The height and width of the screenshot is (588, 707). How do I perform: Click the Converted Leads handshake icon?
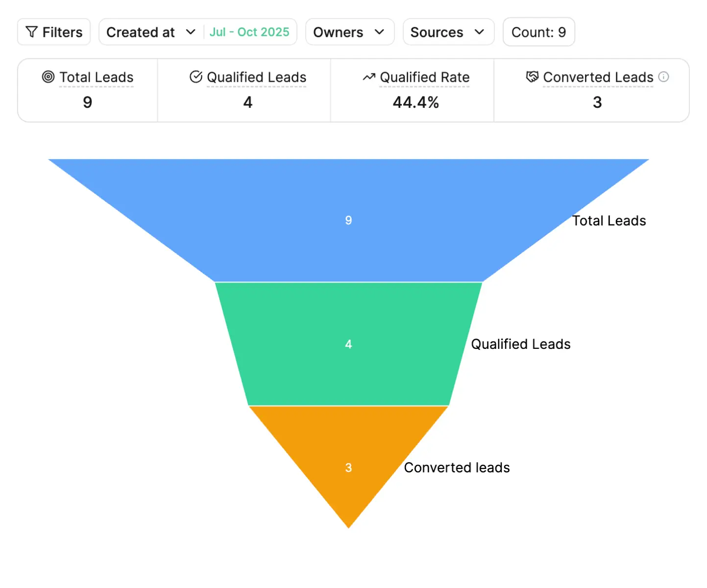[x=532, y=77]
